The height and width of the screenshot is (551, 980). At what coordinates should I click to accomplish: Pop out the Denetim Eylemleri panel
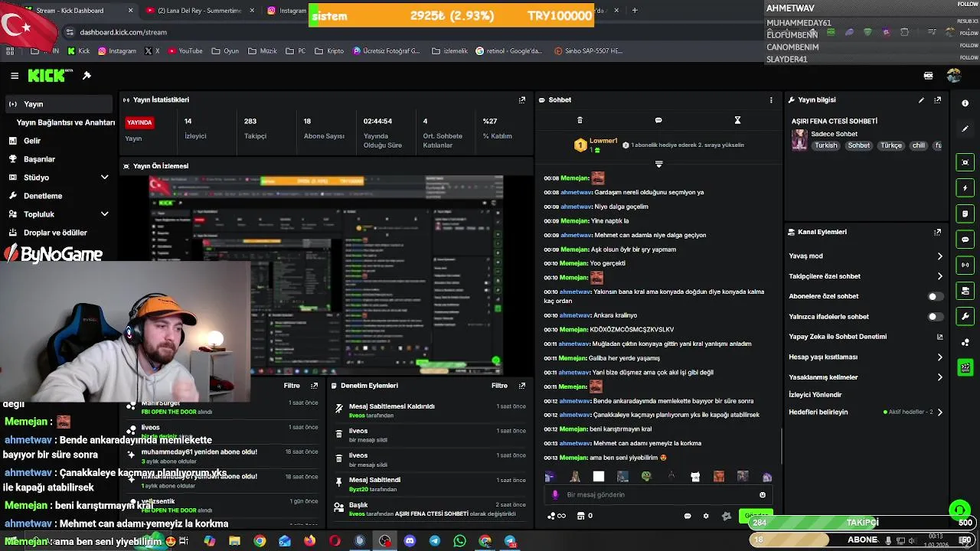coord(522,386)
